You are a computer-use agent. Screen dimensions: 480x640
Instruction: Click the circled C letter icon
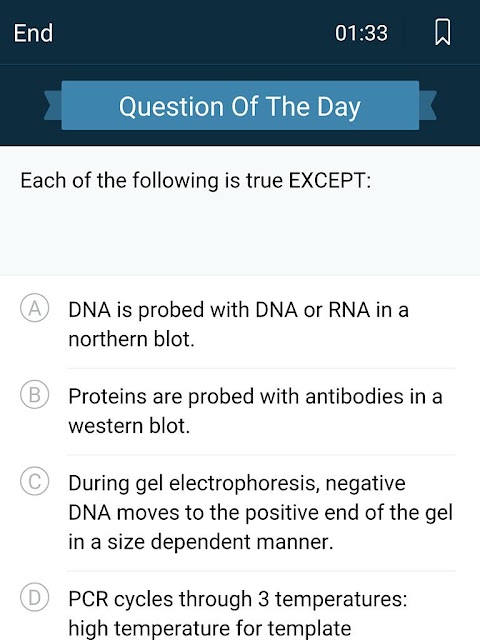(x=35, y=480)
